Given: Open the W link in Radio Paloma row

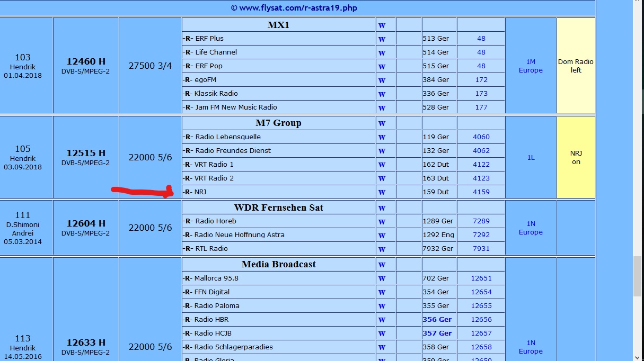Looking at the screenshot, I should click(x=382, y=306).
